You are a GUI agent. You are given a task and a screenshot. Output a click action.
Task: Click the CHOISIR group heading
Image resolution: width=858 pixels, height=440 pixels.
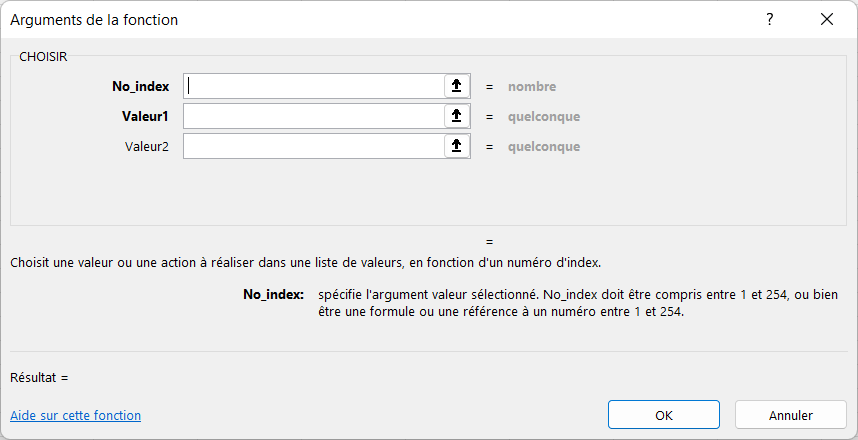43,57
